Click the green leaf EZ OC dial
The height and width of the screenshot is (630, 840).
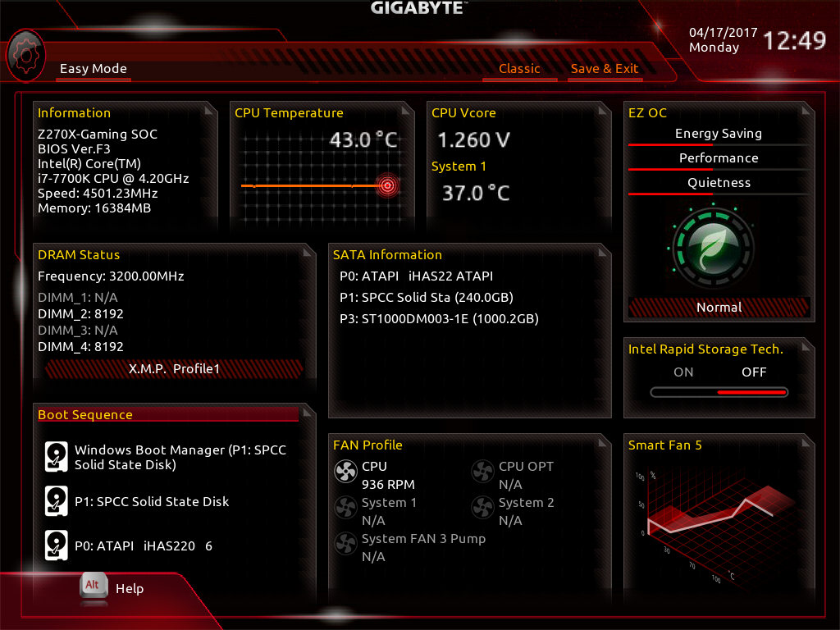click(x=713, y=248)
